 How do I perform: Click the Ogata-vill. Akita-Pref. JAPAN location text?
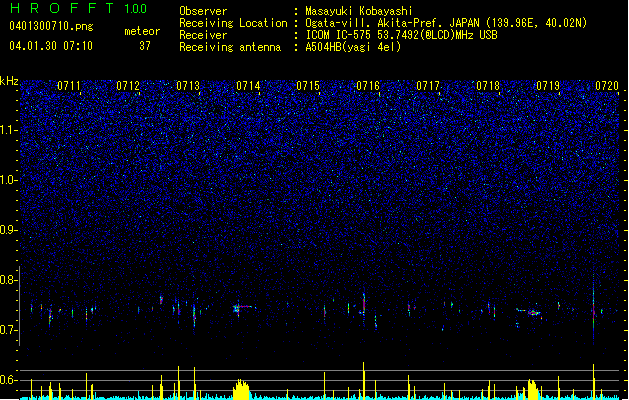[x=446, y=23]
